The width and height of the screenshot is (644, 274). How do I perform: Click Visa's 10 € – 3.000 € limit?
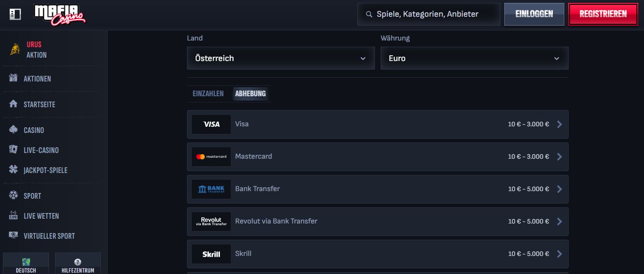(529, 124)
